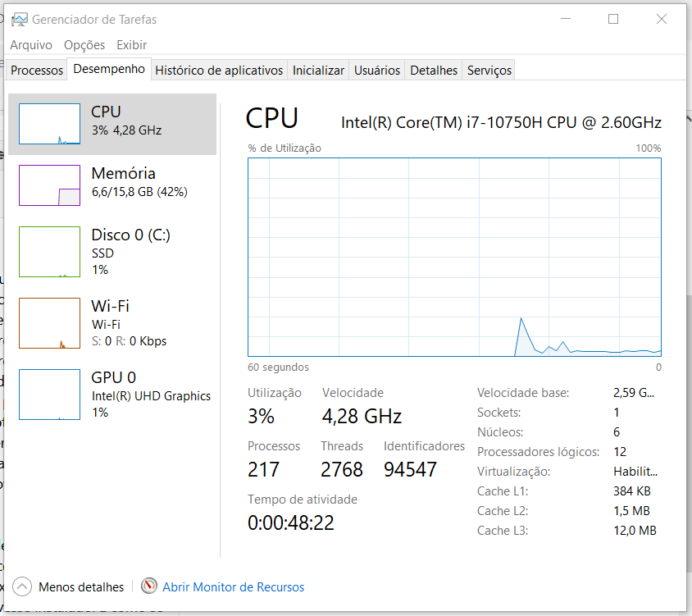Image resolution: width=692 pixels, height=616 pixels.
Task: Select the Wi-Fi mini graph thumbnail
Action: [x=49, y=323]
